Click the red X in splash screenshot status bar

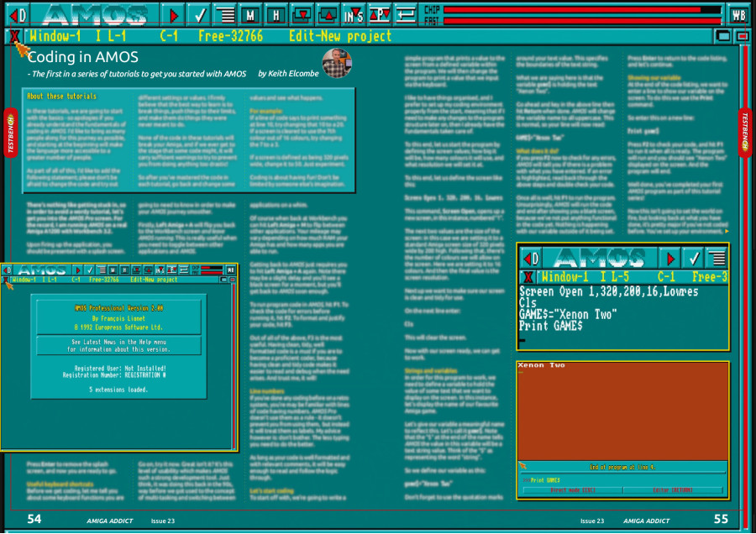pos(5,280)
